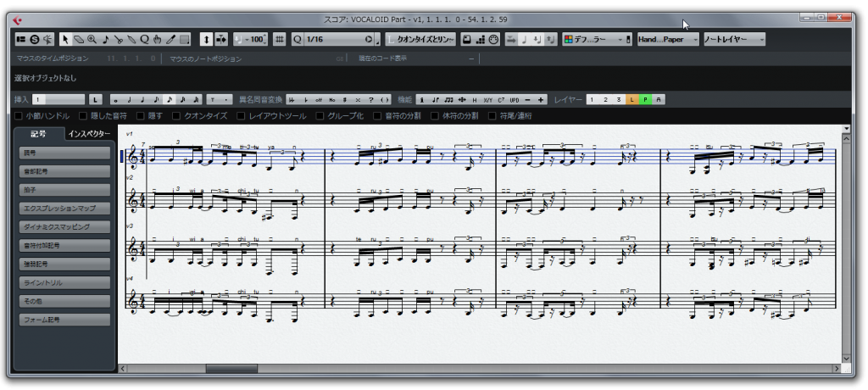Screen dimensions: 868x390
Task: Click the UPD update button
Action: pos(515,100)
